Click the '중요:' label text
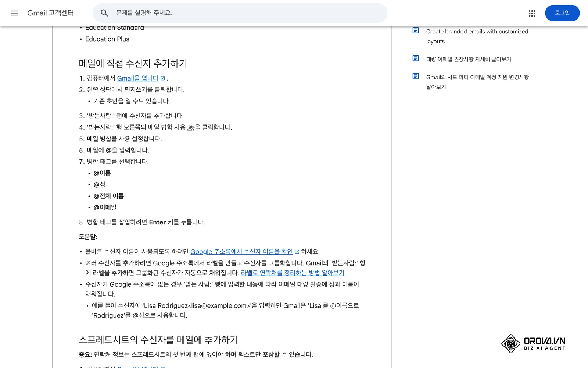588x368 pixels. point(85,355)
